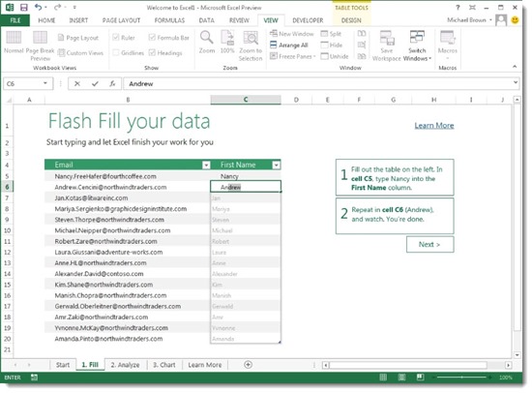Enable the Gridlines checkbox
The height and width of the screenshot is (393, 532).
(116, 52)
